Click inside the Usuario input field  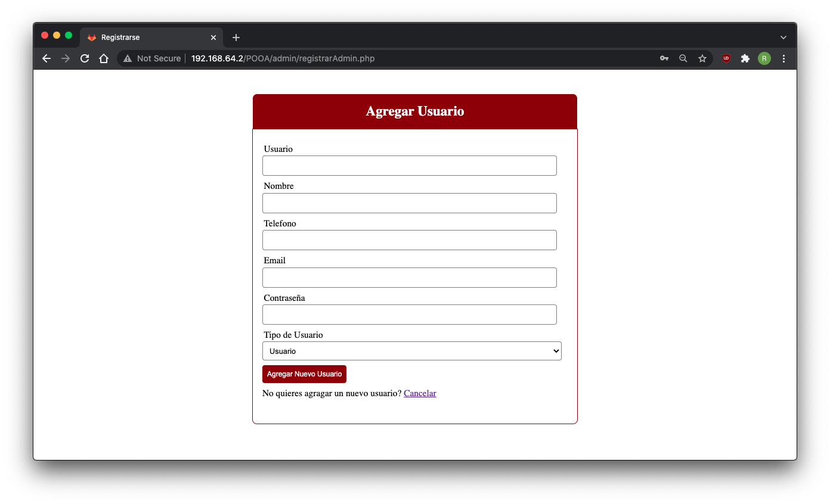tap(409, 165)
